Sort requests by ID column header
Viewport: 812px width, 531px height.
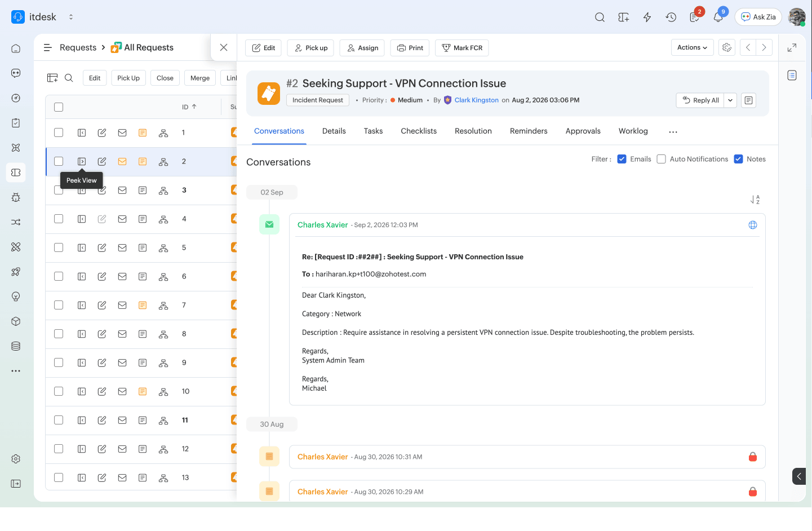click(189, 107)
